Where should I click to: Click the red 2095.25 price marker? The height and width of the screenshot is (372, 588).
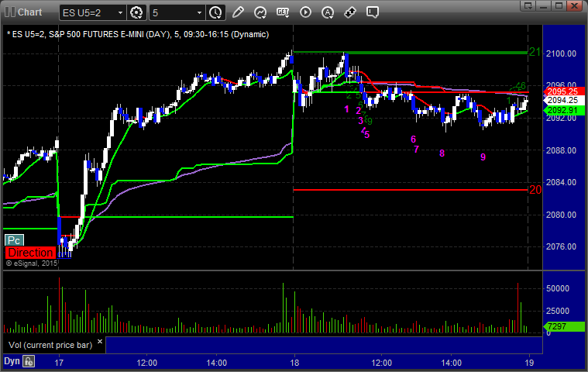[563, 92]
